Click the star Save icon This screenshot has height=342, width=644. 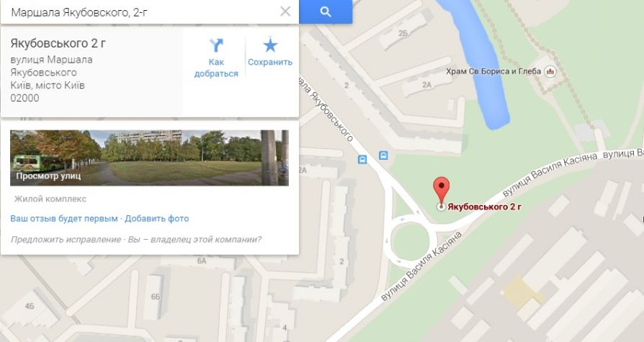coord(270,45)
